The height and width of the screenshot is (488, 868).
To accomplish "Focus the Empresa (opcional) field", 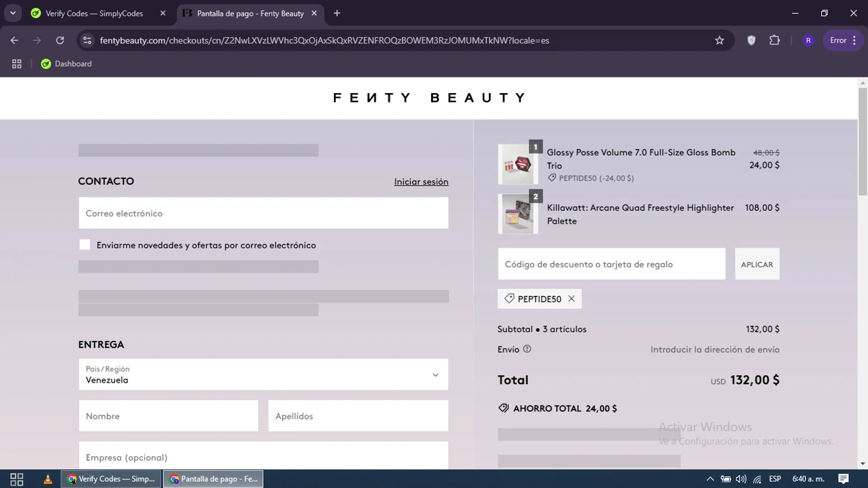I will pyautogui.click(x=263, y=456).
